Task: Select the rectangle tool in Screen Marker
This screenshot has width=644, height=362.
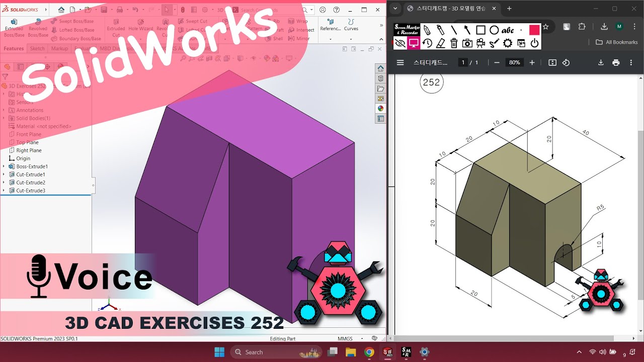Action: pos(480,30)
